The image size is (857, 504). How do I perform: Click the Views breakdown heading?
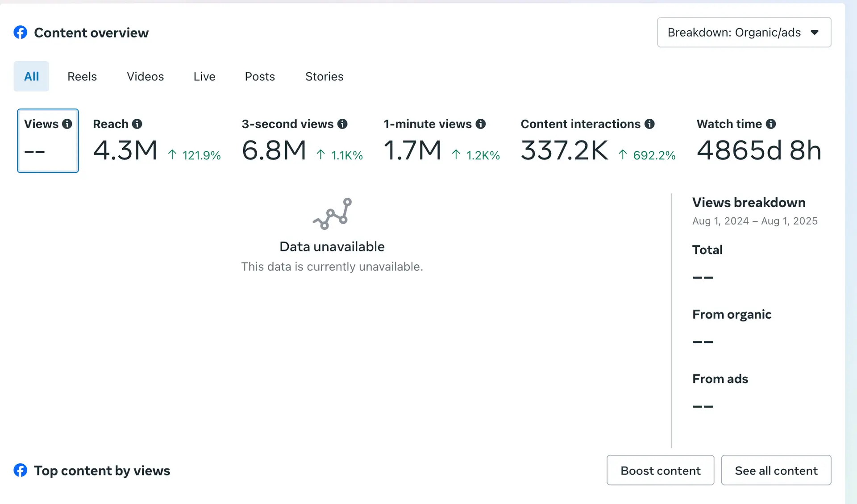click(x=749, y=203)
